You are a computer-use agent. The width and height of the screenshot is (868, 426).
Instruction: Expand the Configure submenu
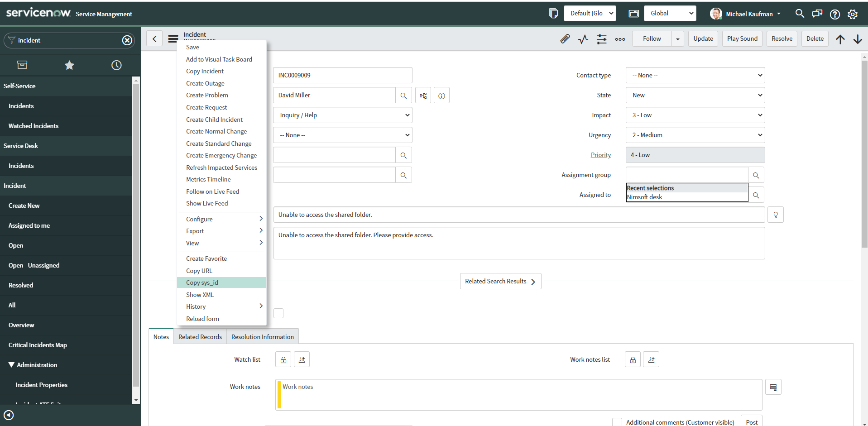tap(199, 219)
